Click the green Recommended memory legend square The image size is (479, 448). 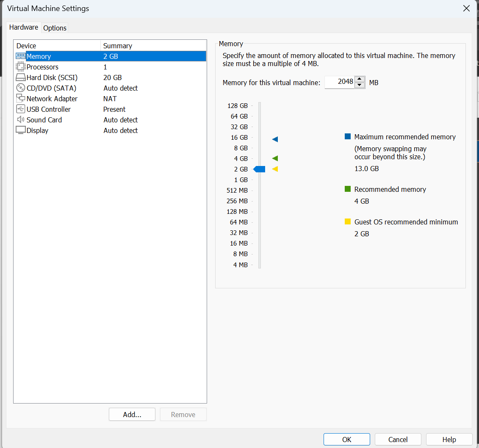coord(348,189)
